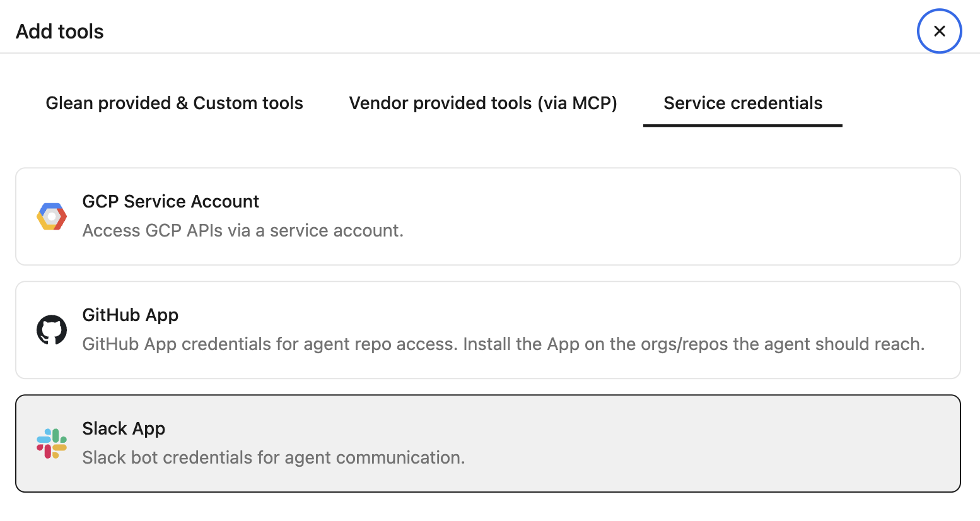The width and height of the screenshot is (980, 521).
Task: Click the 'GitHub App' title
Action: point(131,315)
